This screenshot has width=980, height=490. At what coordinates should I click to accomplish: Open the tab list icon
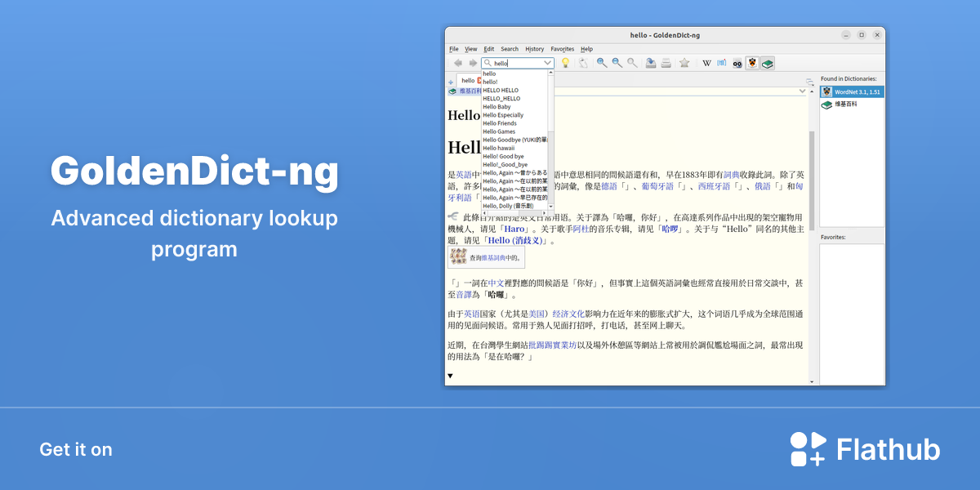[x=809, y=82]
